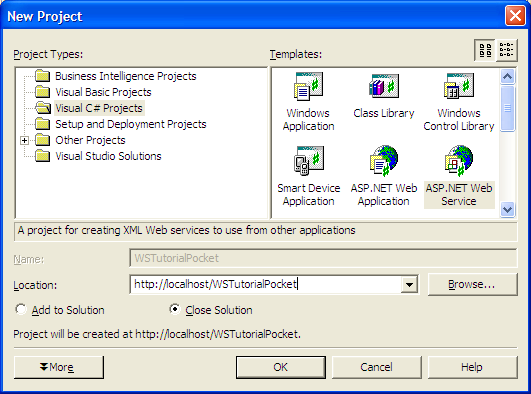Open the Location dropdown list
The image size is (531, 394).
coord(409,285)
